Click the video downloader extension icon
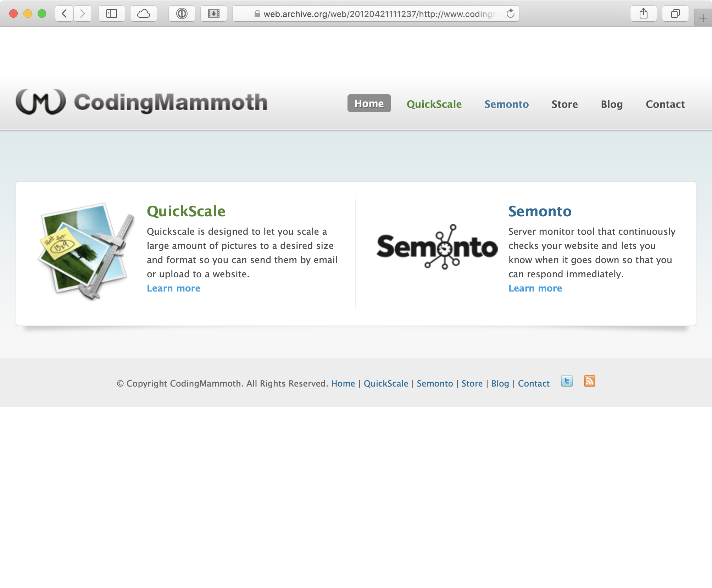 coord(214,14)
